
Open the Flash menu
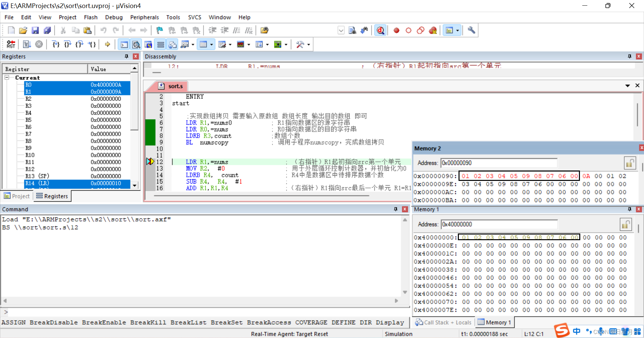[91, 17]
